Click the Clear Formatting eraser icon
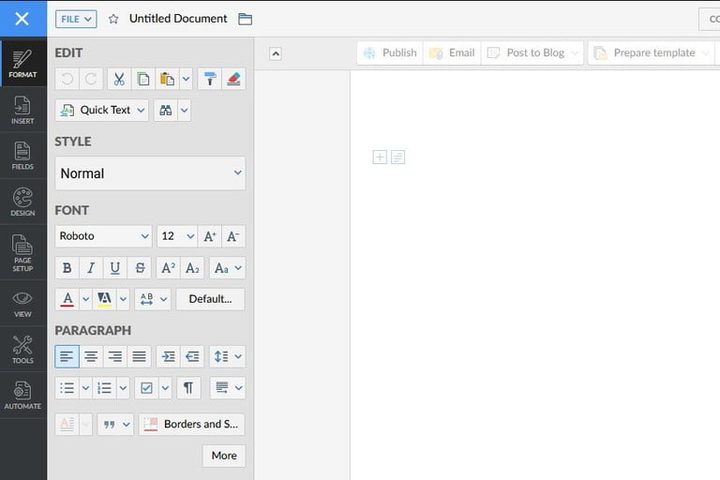This screenshot has width=720, height=480. pos(234,80)
